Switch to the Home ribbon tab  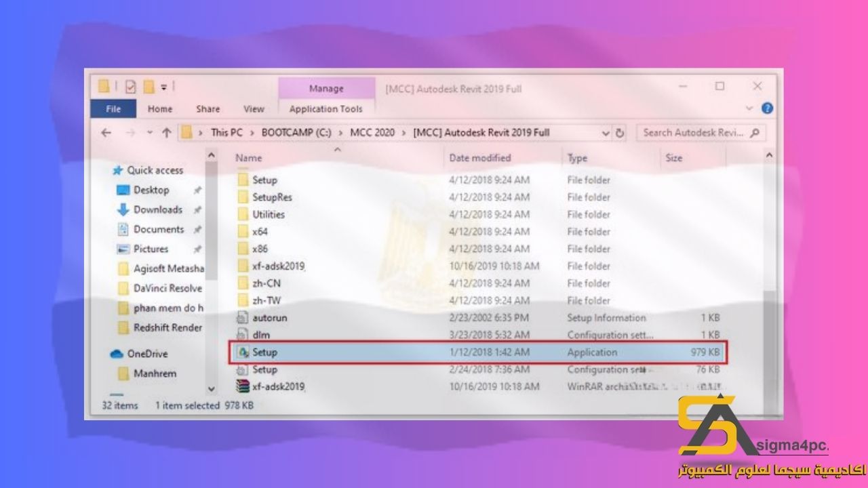[x=160, y=108]
